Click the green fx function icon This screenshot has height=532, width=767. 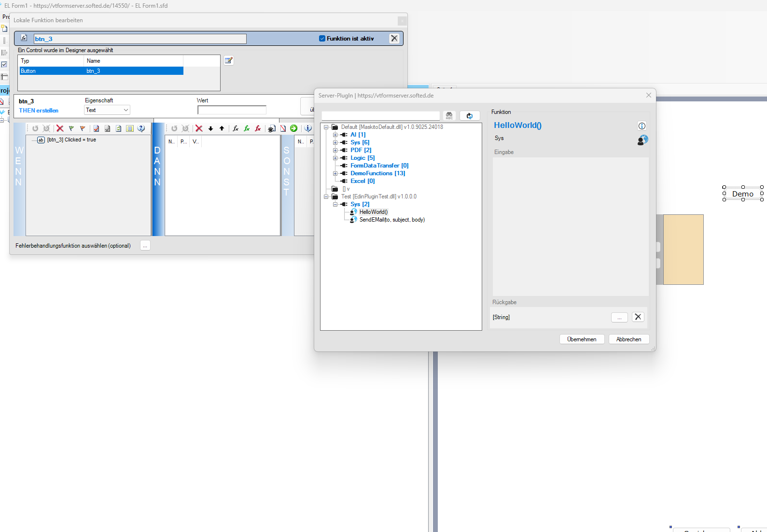tap(247, 128)
